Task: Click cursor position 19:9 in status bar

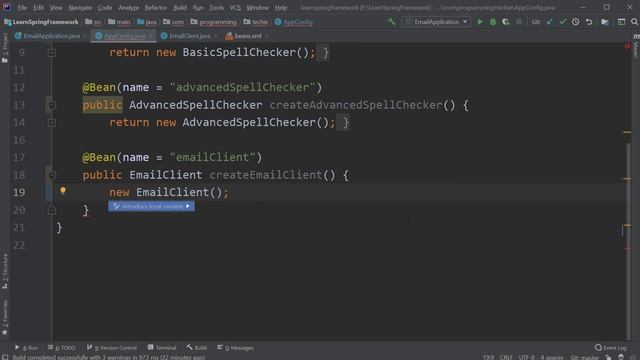Action: 488,357
